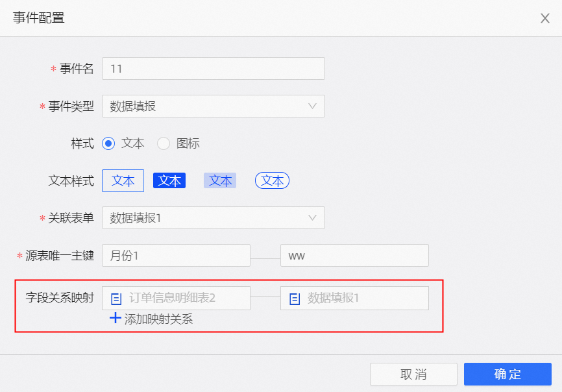The image size is (562, 392).
Task: Select the 文本 style radio button
Action: [x=108, y=143]
